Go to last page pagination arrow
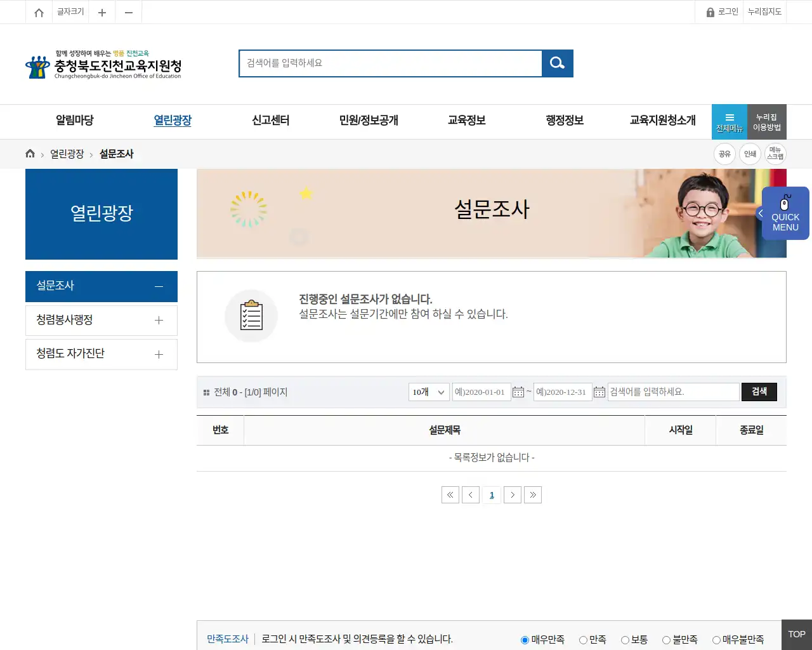Viewport: 812px width, 650px height. coord(533,494)
